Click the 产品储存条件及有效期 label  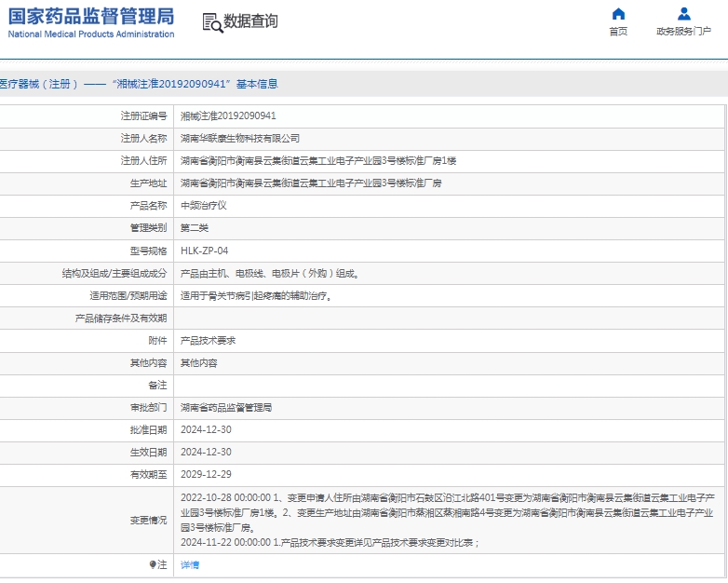point(121,319)
